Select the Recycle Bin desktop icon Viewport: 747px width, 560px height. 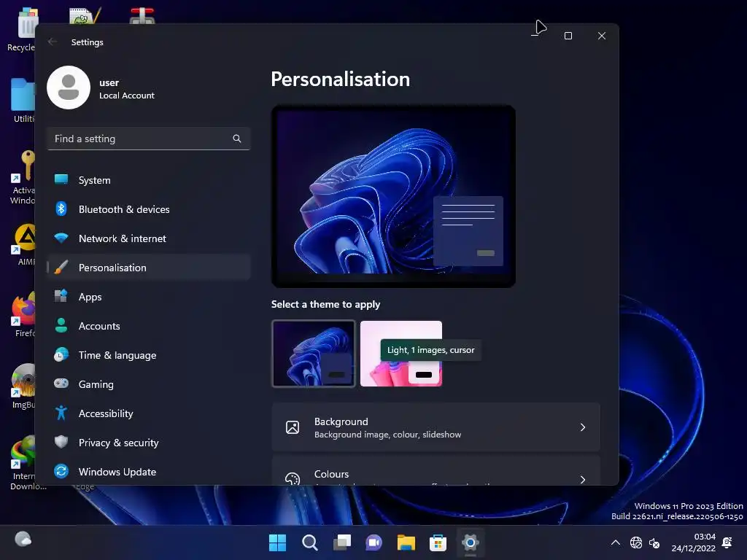[22, 28]
